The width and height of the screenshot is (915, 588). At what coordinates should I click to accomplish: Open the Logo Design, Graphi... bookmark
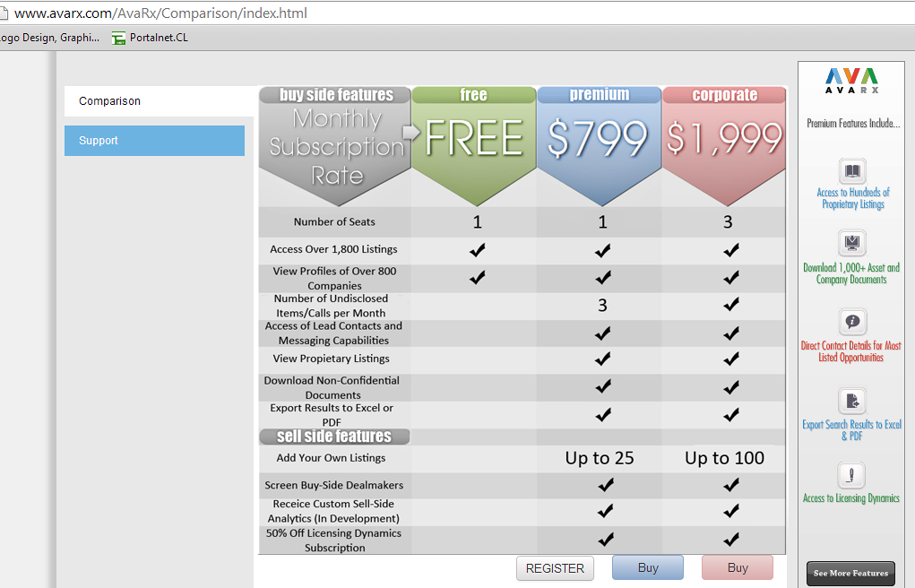coord(49,38)
